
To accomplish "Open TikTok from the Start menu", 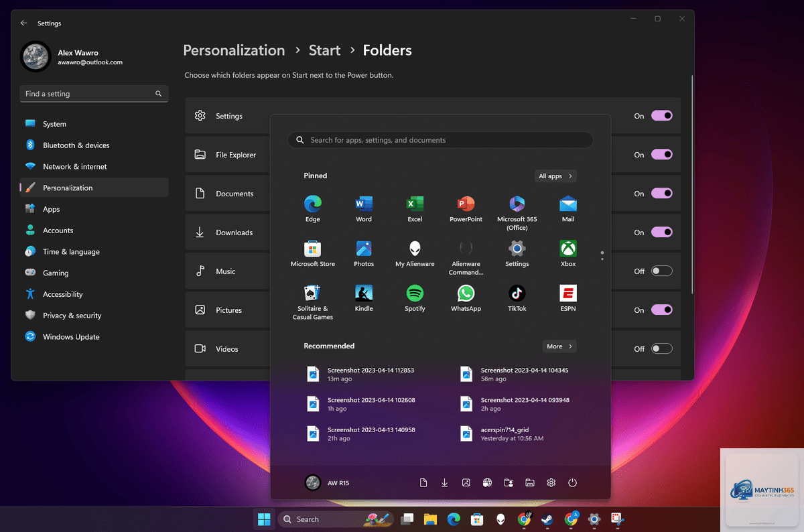I will 517,298.
